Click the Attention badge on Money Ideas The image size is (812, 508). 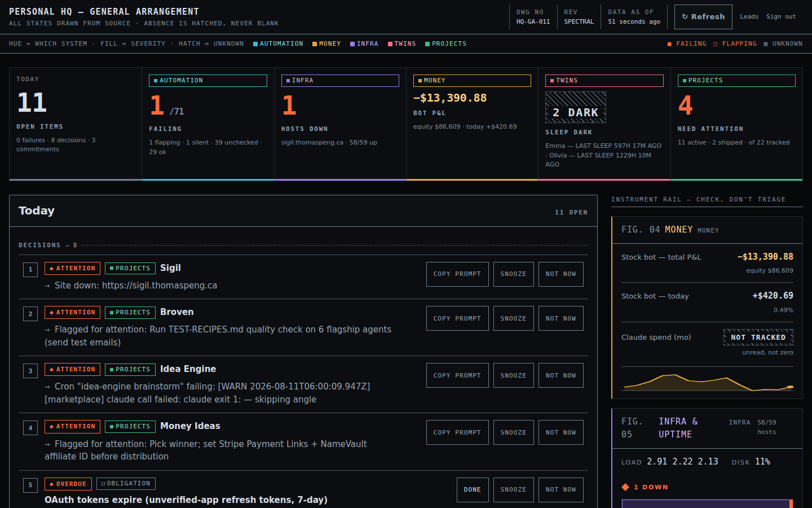click(x=72, y=427)
